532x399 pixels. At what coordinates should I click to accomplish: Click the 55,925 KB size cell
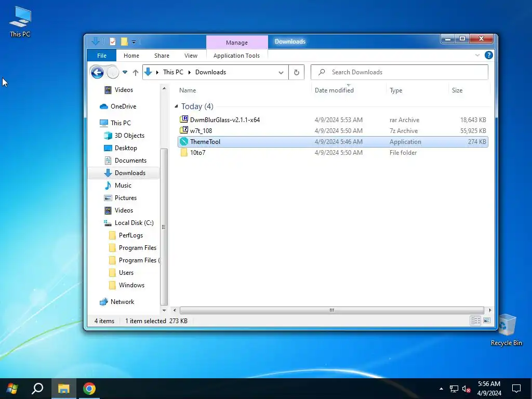[x=473, y=130]
